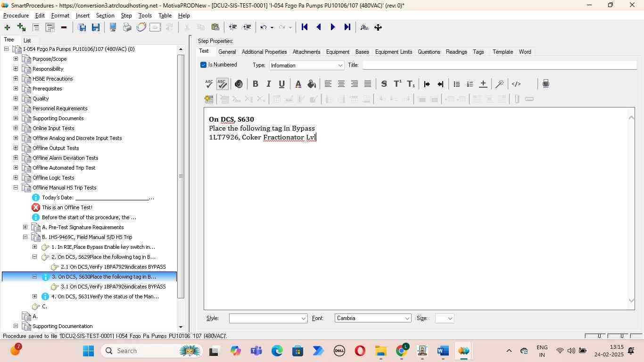Add a new step with green plus icon
The image size is (644, 362).
[7, 27]
